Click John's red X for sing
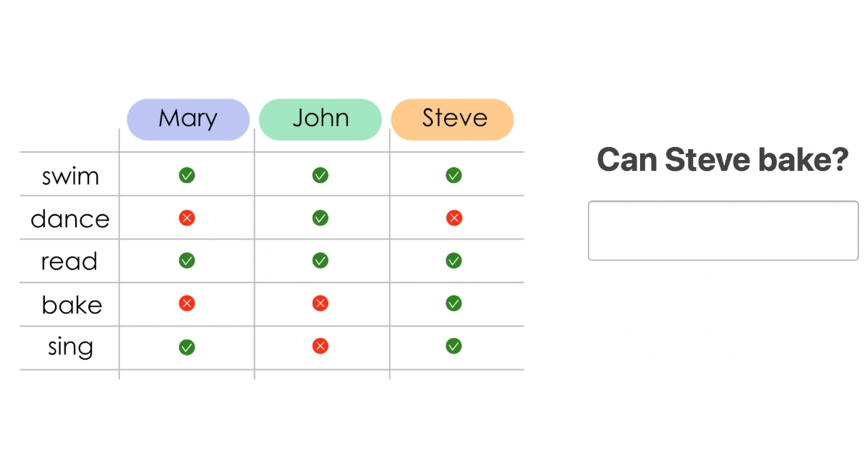868x456 pixels. tap(320, 347)
